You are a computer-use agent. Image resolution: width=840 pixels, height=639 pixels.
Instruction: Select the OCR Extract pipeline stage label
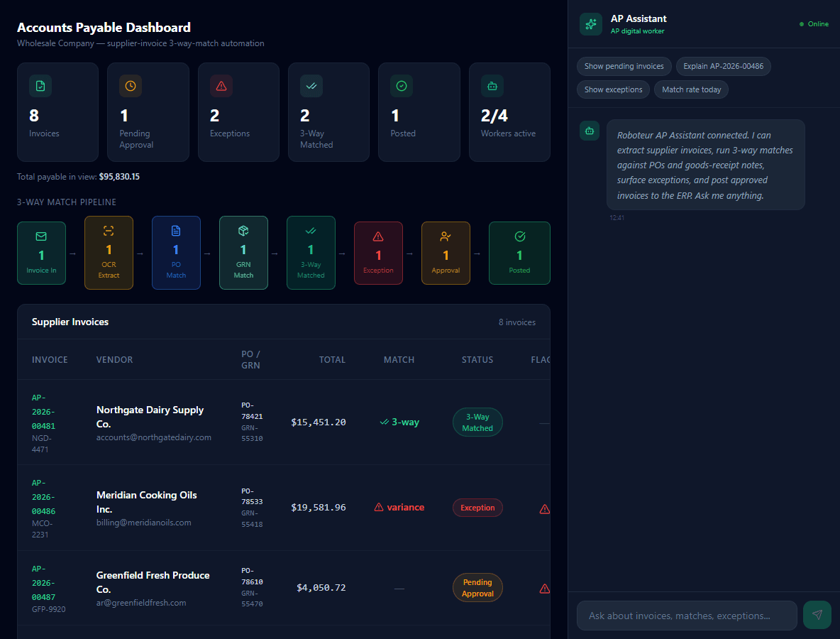(x=109, y=270)
